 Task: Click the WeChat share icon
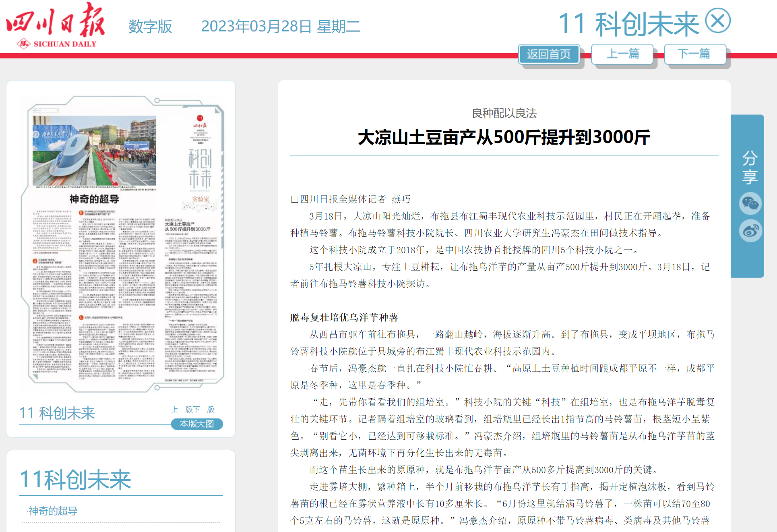pos(750,203)
